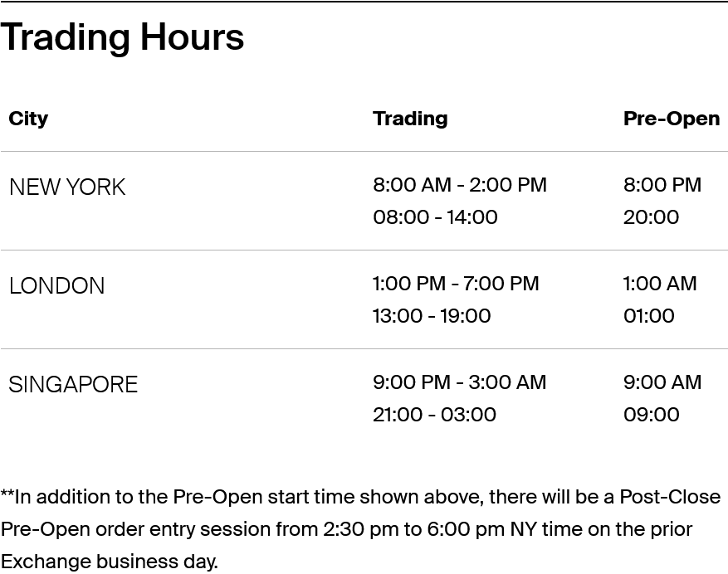The height and width of the screenshot is (574, 728).
Task: Click London's 1:00 AM pre-open time
Action: [660, 284]
